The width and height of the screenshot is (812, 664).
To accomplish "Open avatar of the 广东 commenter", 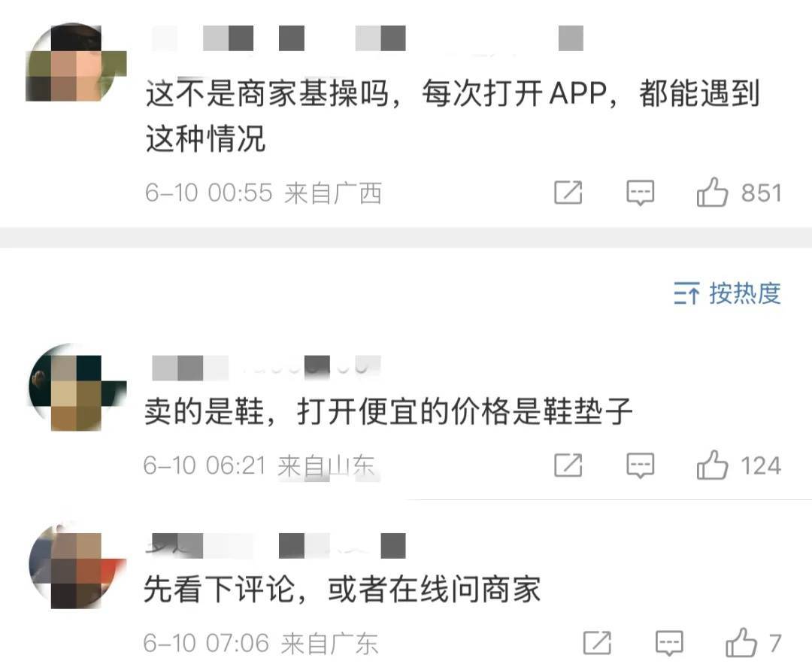I will click(x=77, y=565).
